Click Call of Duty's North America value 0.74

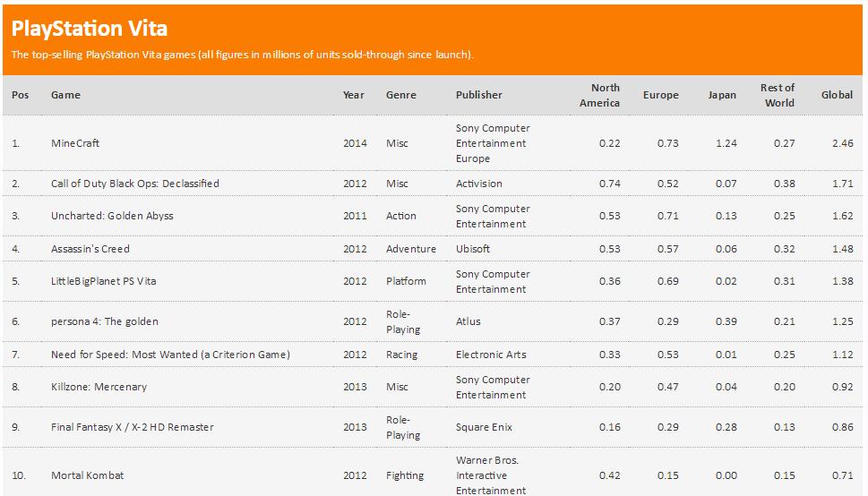609,184
